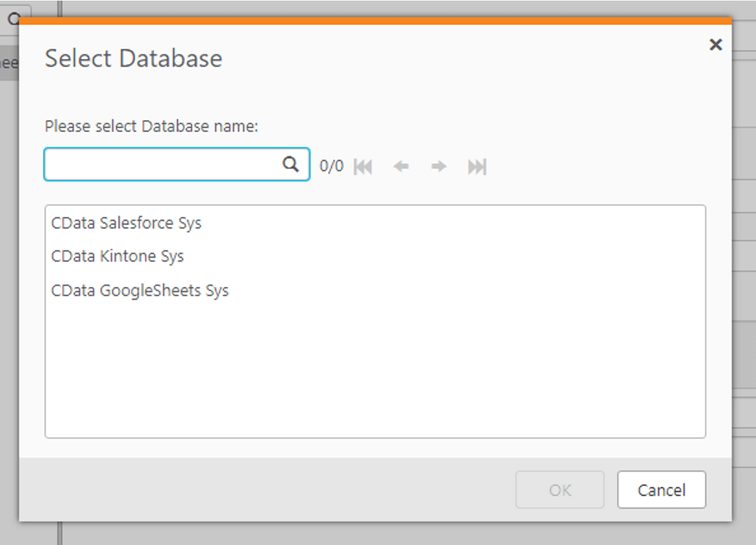Click the background search icon behind the dialog
The image size is (756, 545).
point(13,17)
